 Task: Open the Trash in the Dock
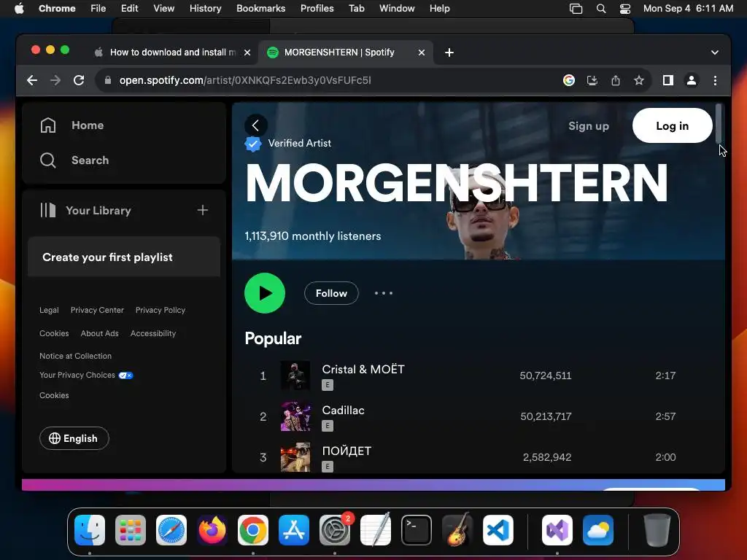tap(657, 530)
